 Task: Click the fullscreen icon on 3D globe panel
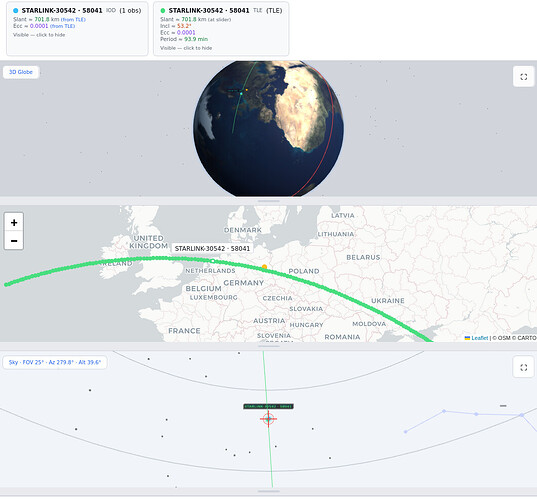coord(524,77)
